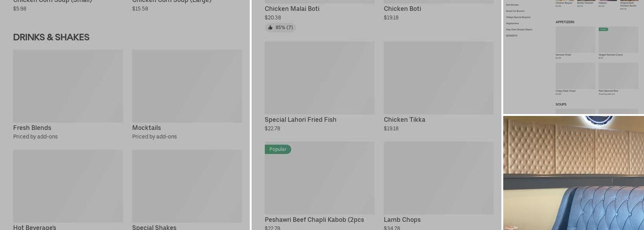Viewport: 644px width, 230px height.
Task: Go to Hot Kitchen menu category
Action: point(512,5)
